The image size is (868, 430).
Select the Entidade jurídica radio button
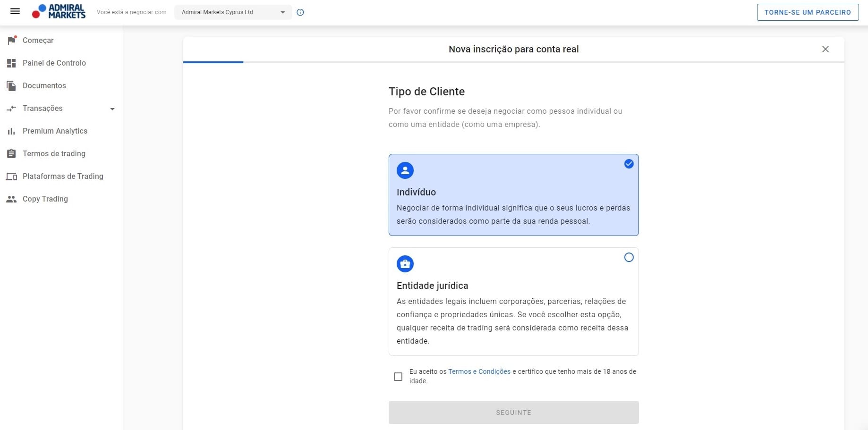coord(629,257)
